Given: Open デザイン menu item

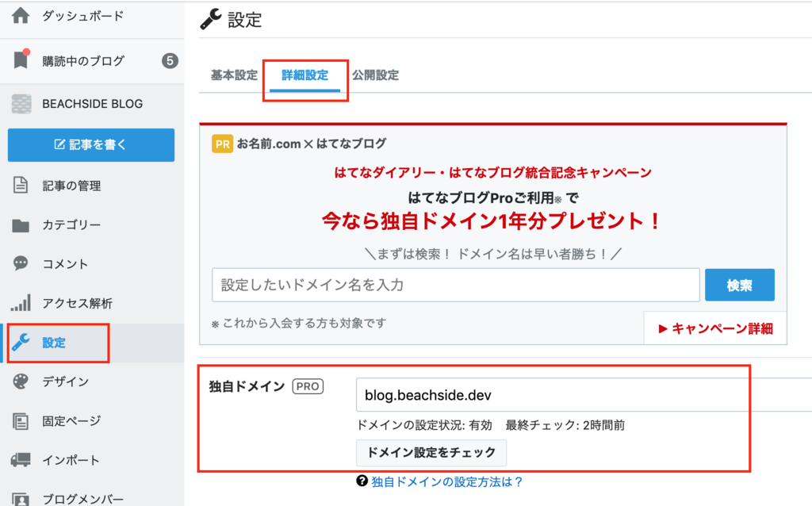Looking at the screenshot, I should 65,381.
